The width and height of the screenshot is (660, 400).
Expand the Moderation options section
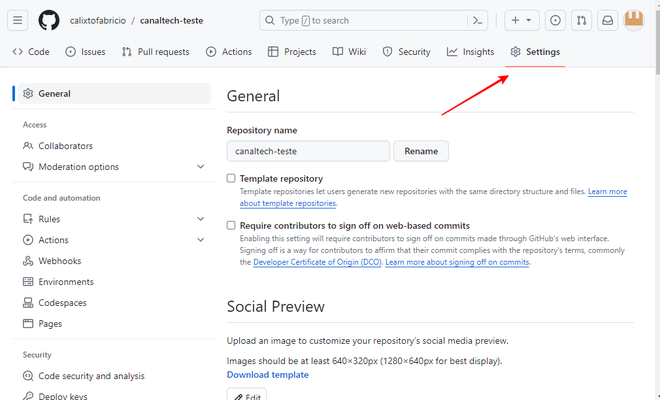[201, 167]
